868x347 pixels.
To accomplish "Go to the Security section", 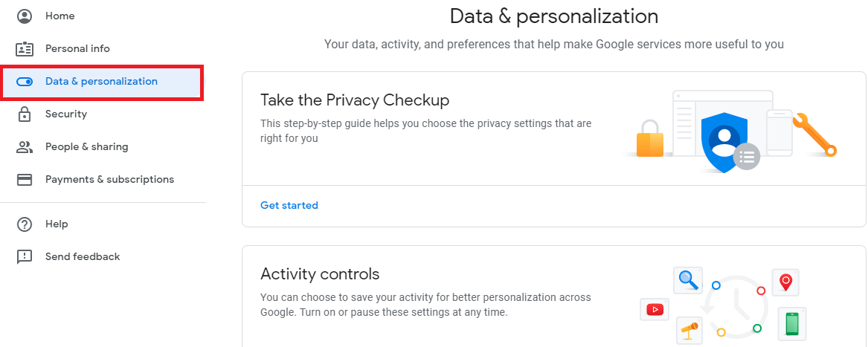I will tap(66, 114).
